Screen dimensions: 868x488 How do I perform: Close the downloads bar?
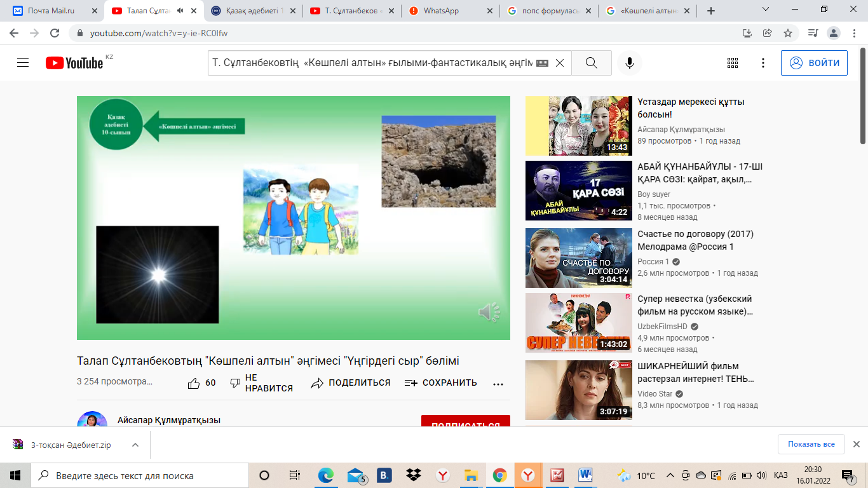point(856,444)
